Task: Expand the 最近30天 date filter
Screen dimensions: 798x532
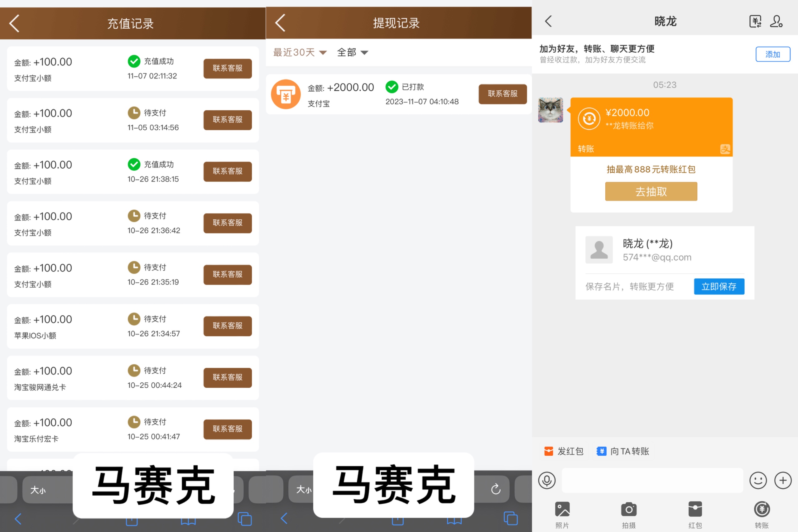Action: pos(300,52)
